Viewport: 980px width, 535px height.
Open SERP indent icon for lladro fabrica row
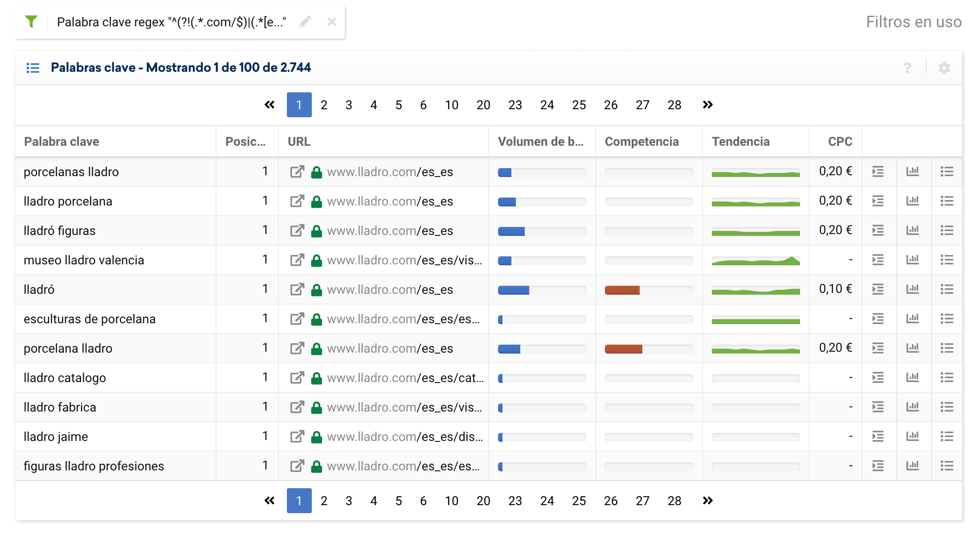[878, 407]
